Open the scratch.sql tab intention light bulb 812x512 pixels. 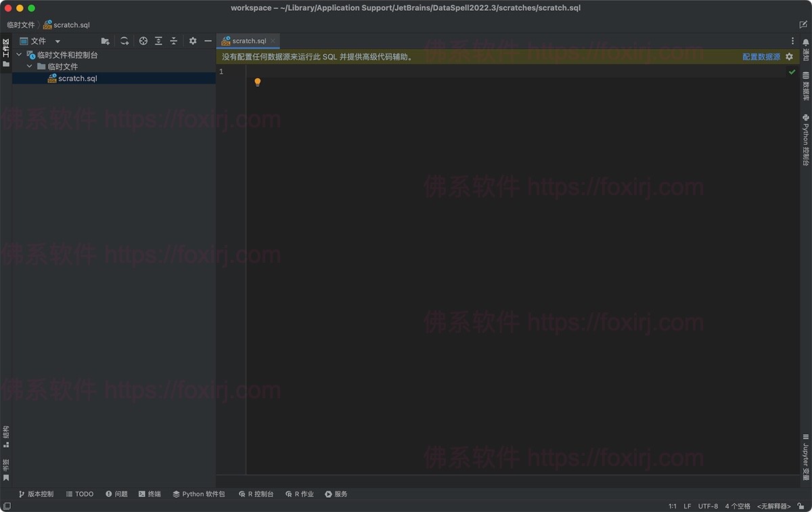click(257, 81)
